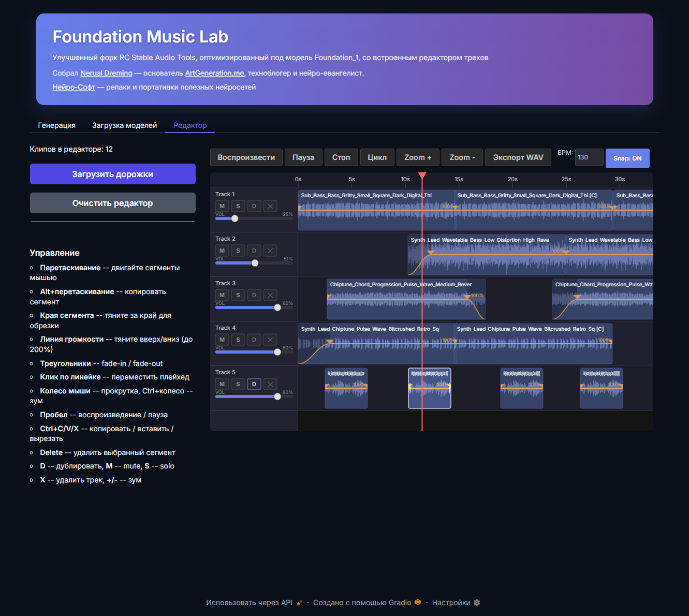689x616 pixels.
Task: Click the 5s mark on timeline ruler
Action: [x=351, y=179]
